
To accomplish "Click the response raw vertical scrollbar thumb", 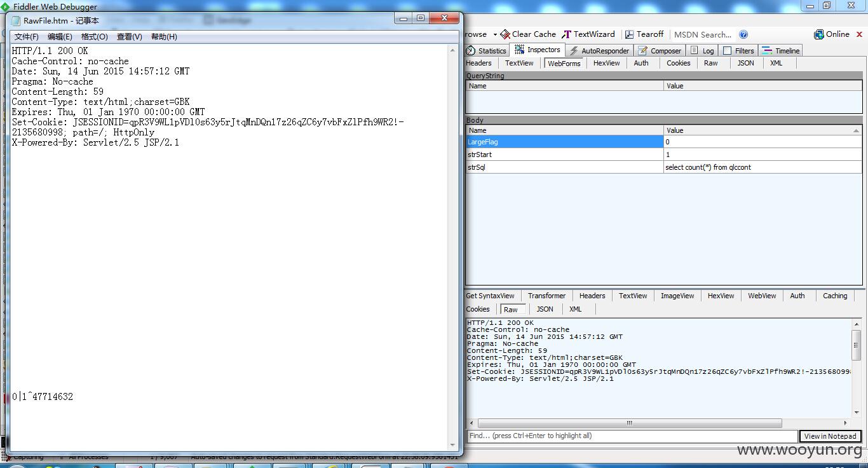I will pyautogui.click(x=856, y=344).
